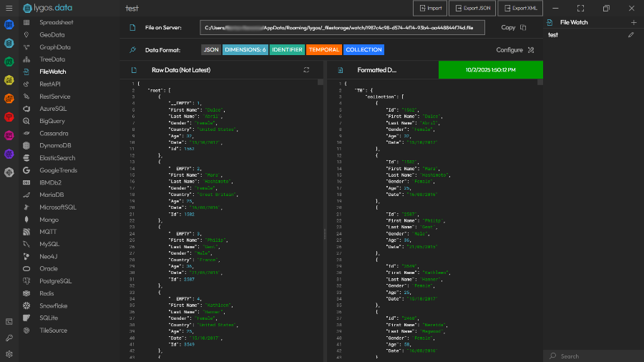This screenshot has height=362, width=644.
Task: Click the teal module icon in left rail
Action: pyautogui.click(x=9, y=43)
